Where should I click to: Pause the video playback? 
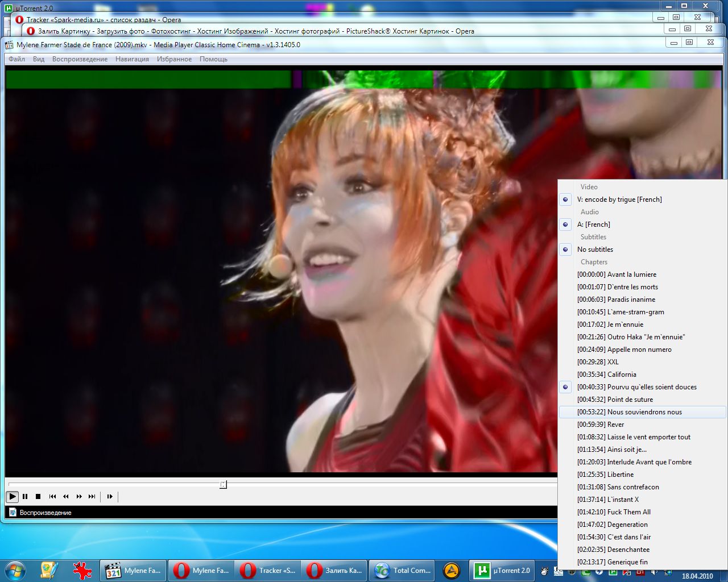(25, 496)
